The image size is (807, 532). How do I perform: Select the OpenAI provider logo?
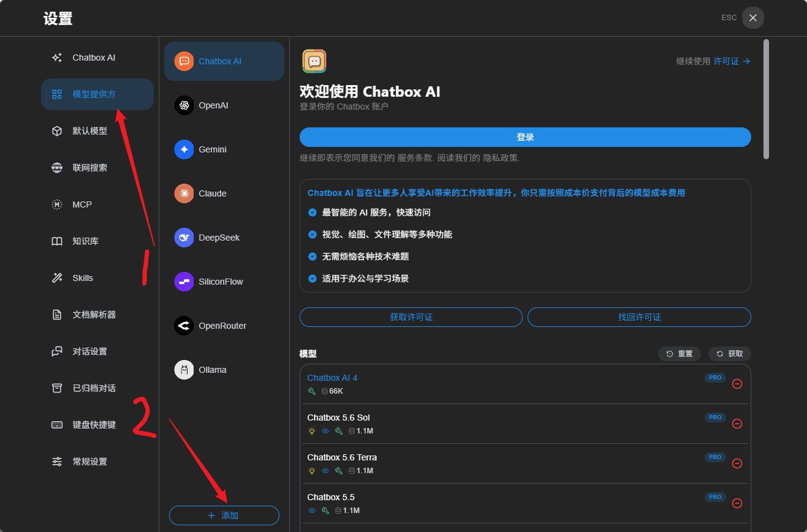[184, 105]
